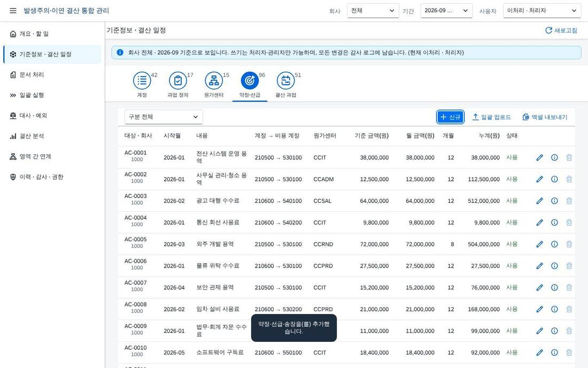Switch to the 원가센터 tab
This screenshot has height=368, width=588.
[x=214, y=85]
